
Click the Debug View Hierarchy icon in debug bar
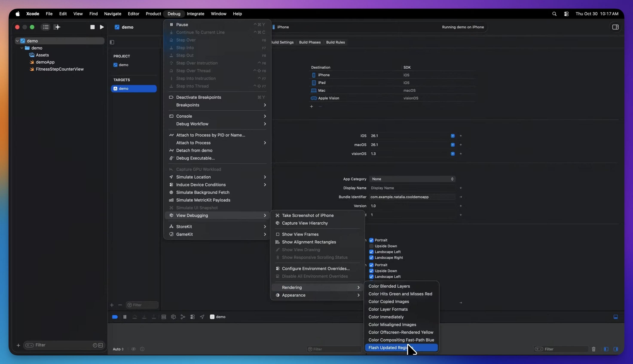click(173, 317)
